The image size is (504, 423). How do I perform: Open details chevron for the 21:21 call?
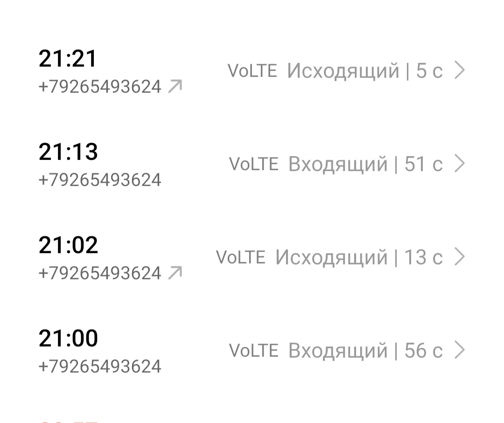click(x=460, y=70)
